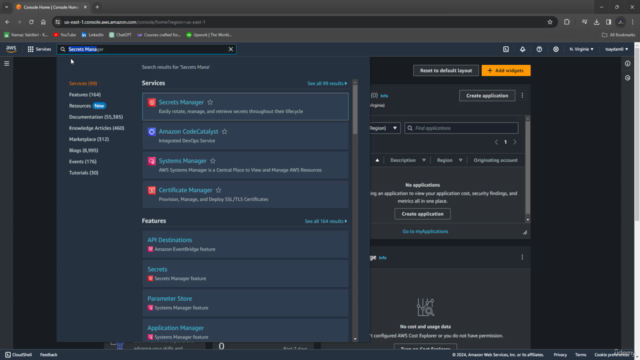Favorite Amazon CodeCatalyst with star
Image resolution: width=640 pixels, height=360 pixels.
click(224, 131)
